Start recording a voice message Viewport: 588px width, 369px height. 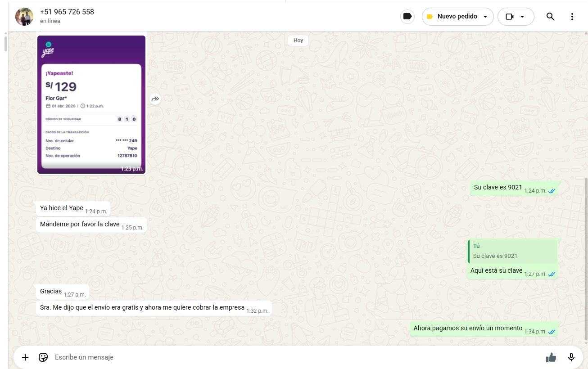(x=571, y=357)
